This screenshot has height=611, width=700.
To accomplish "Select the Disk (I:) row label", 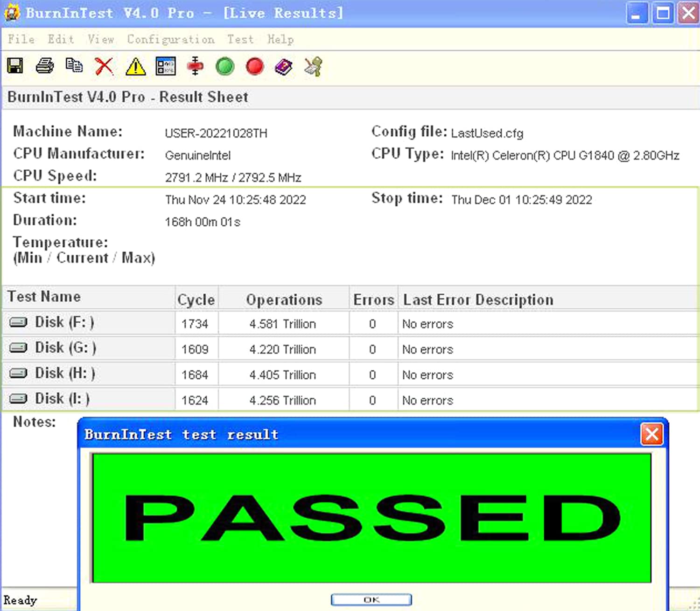I will pos(62,399).
